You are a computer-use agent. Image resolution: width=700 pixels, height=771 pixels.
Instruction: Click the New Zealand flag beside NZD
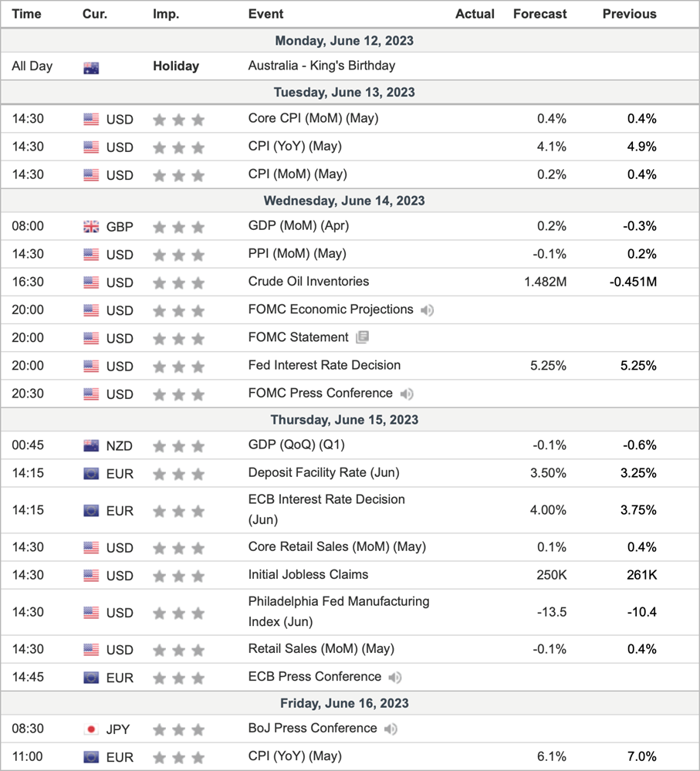click(91, 446)
